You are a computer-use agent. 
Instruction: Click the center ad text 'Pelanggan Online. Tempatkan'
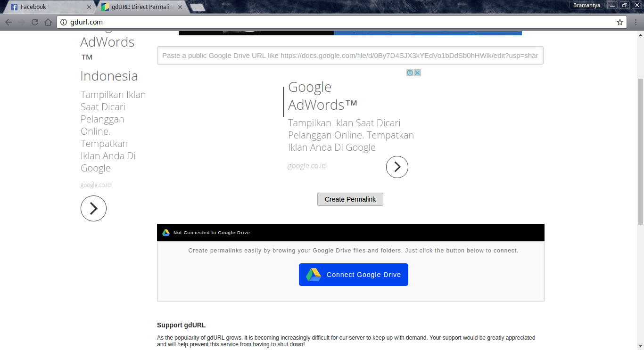[x=351, y=135]
